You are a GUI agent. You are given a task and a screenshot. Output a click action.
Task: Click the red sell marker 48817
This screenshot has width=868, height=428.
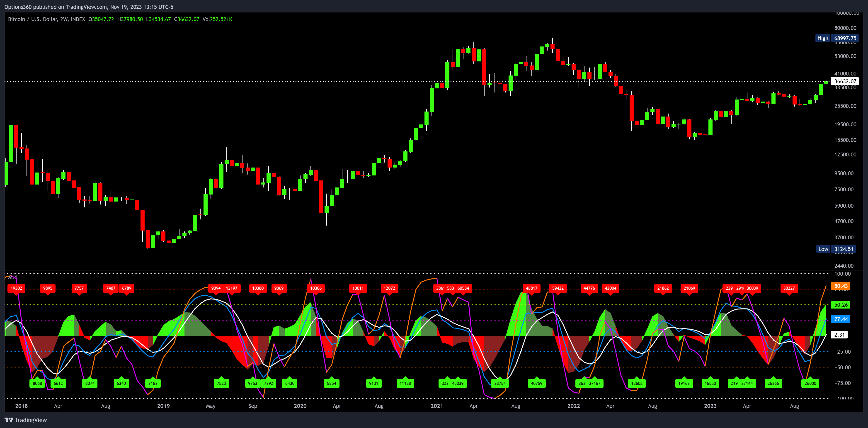[x=532, y=289]
